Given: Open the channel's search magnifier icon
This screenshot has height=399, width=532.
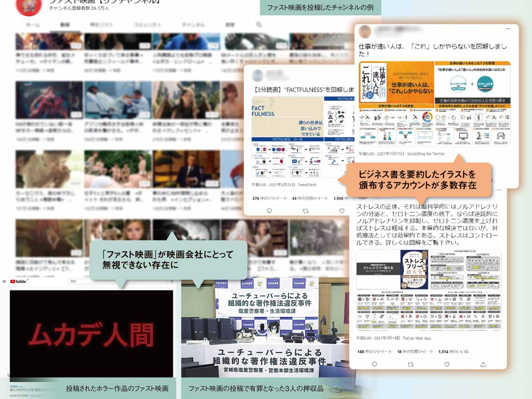Looking at the screenshot, I should pos(259,25).
